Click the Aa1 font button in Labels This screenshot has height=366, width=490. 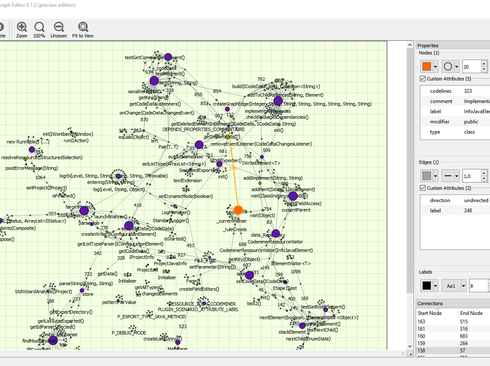pos(451,286)
